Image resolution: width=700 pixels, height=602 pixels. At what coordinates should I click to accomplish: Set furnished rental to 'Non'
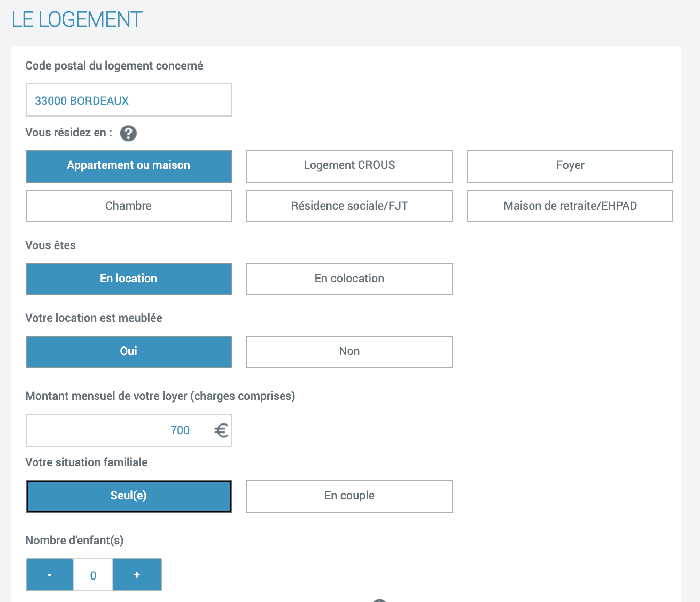click(x=349, y=352)
